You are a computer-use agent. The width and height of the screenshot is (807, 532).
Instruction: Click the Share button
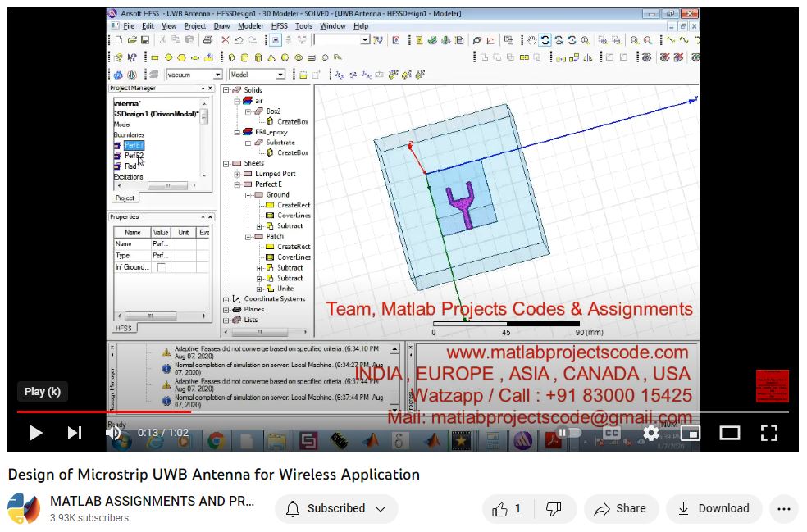pos(621,509)
